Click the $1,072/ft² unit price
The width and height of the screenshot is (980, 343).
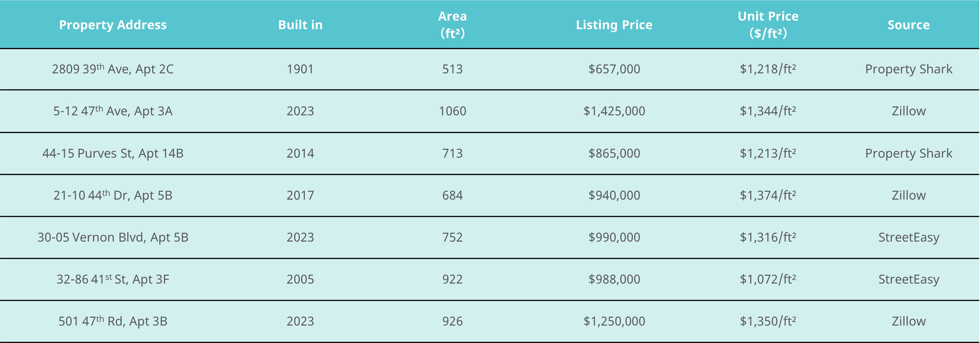tap(768, 279)
